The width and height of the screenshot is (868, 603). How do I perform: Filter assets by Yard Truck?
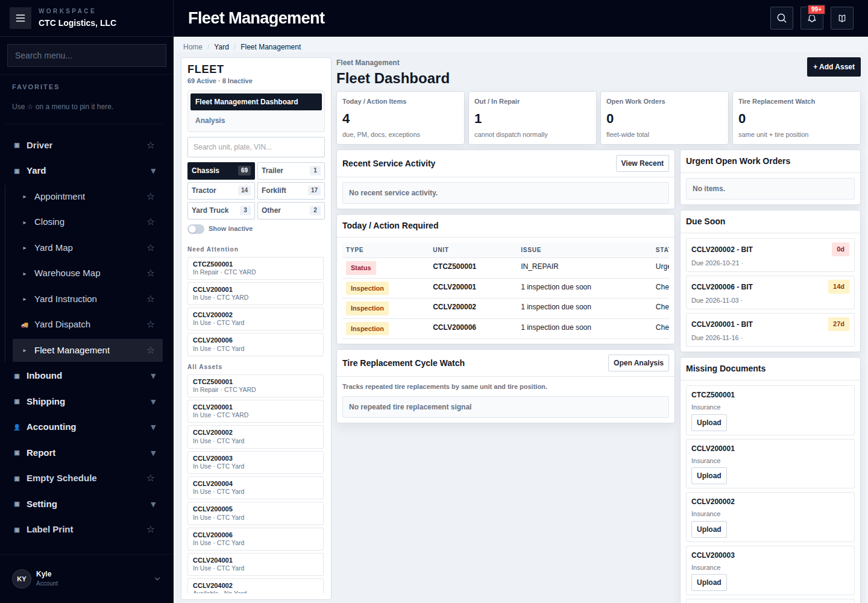pos(221,210)
